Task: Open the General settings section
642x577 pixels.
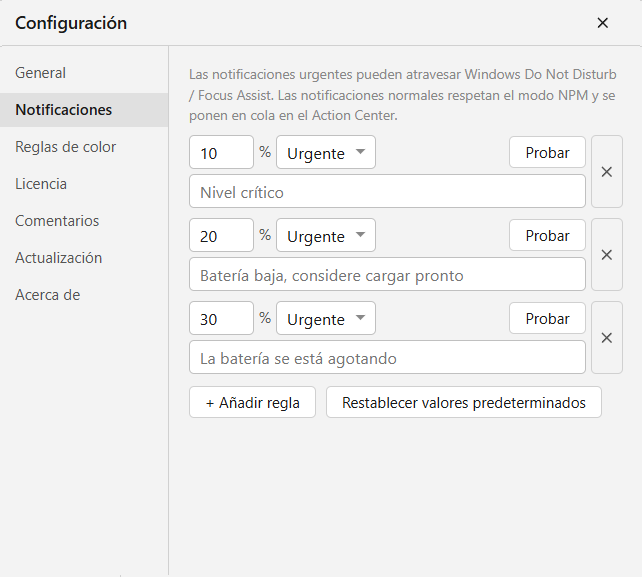Action: (84, 73)
